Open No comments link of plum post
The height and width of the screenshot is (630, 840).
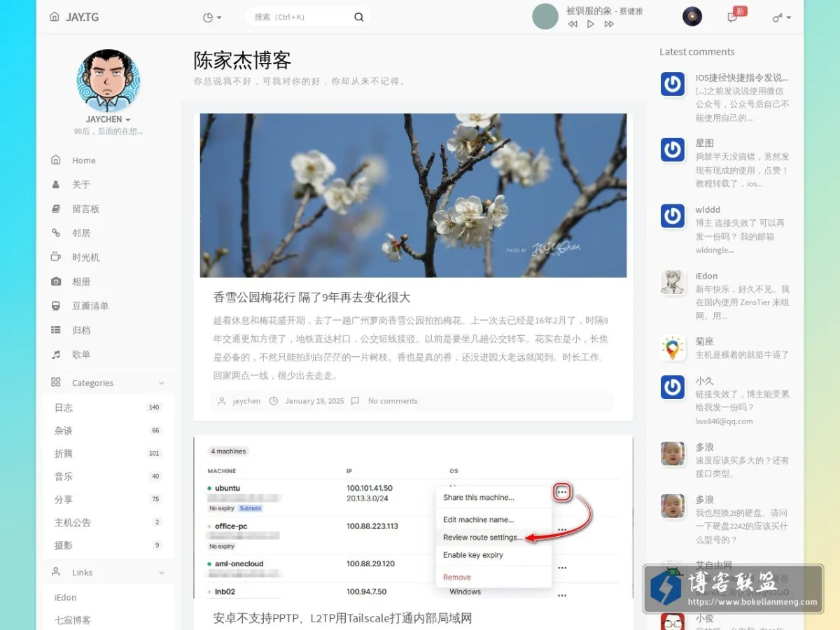coord(393,401)
